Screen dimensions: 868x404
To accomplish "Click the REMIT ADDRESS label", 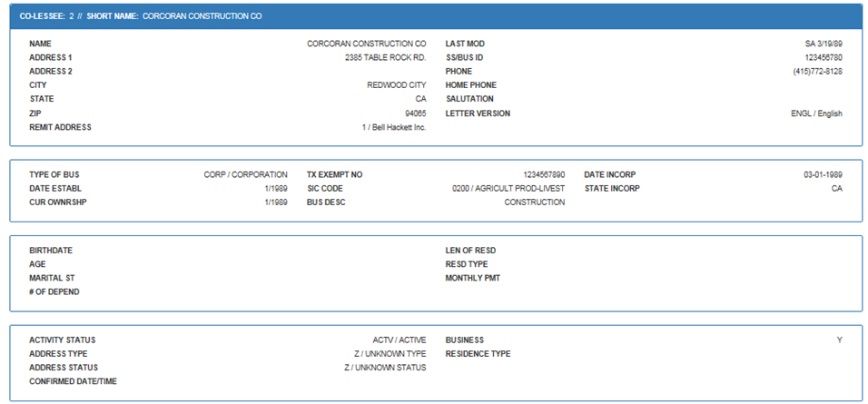I will click(x=60, y=127).
